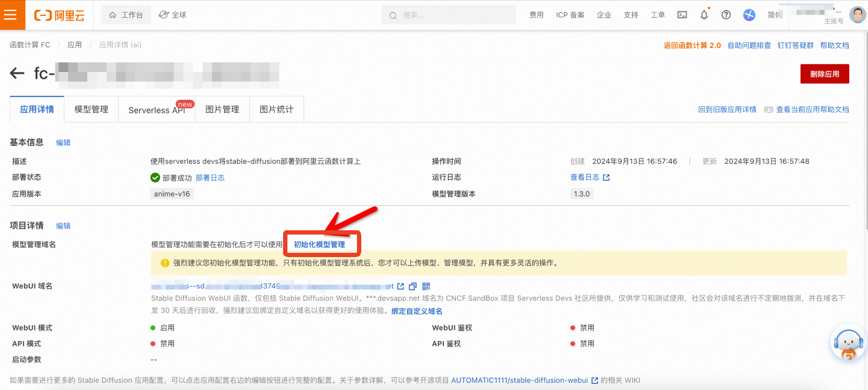
Task: Click the anime-v16 version tag
Action: (172, 194)
